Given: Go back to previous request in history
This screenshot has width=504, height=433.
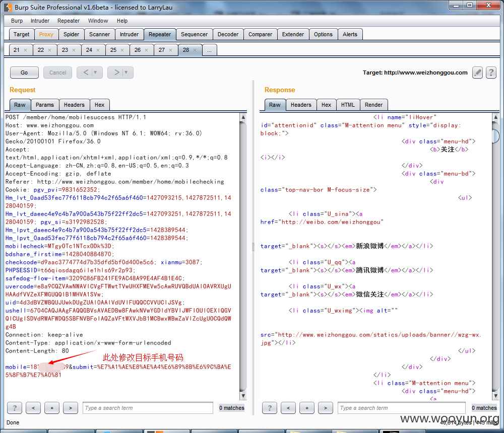Looking at the screenshot, I should 86,73.
